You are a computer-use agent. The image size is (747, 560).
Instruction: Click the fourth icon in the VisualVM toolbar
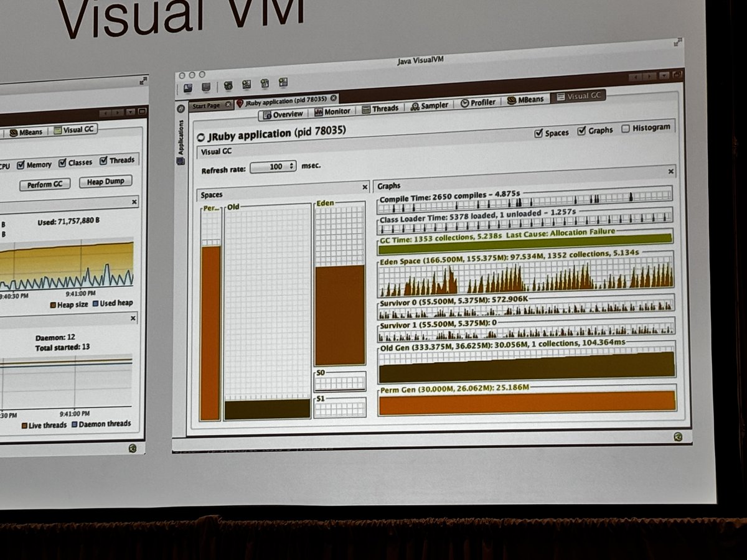click(247, 84)
